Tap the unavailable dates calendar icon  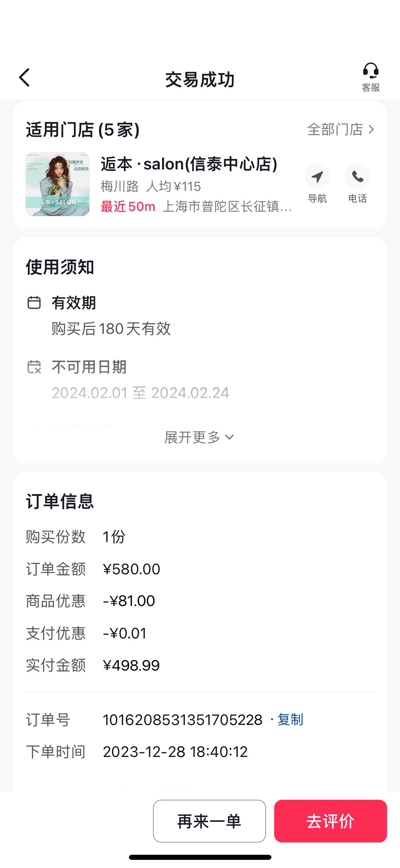pos(34,367)
